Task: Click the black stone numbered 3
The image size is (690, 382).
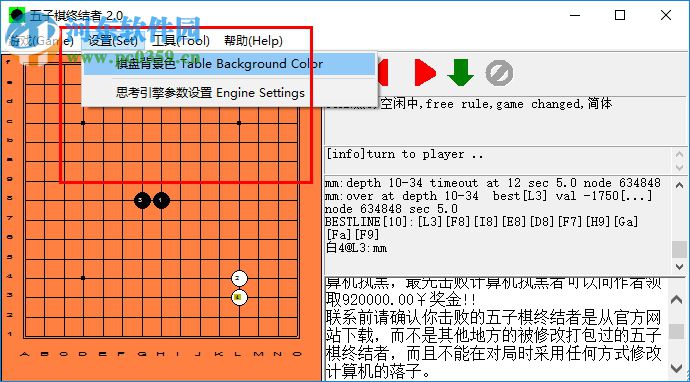Action: (x=142, y=201)
